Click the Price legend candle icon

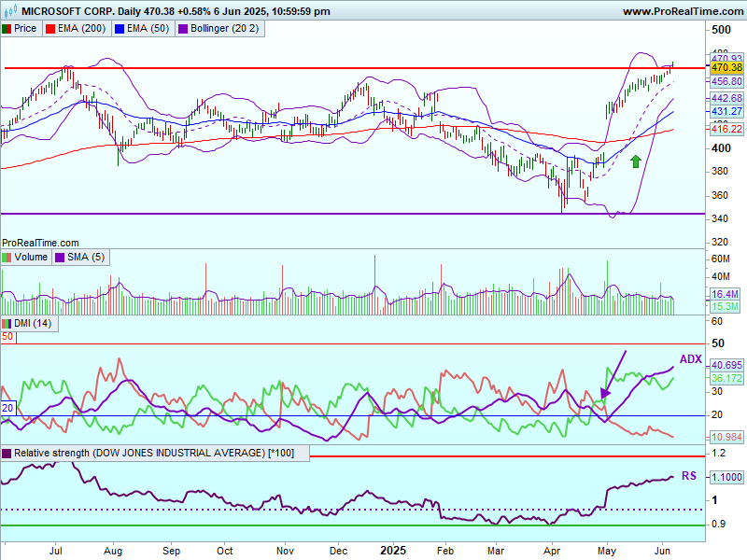coord(7,29)
